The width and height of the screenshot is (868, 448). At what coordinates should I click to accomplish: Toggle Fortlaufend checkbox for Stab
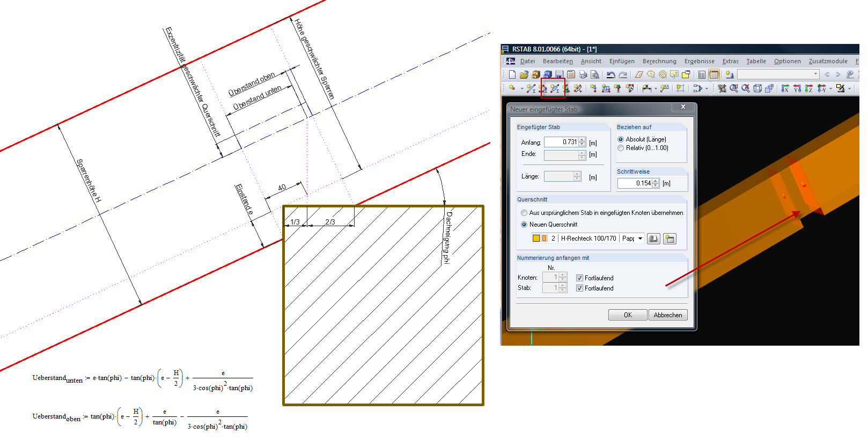click(579, 288)
